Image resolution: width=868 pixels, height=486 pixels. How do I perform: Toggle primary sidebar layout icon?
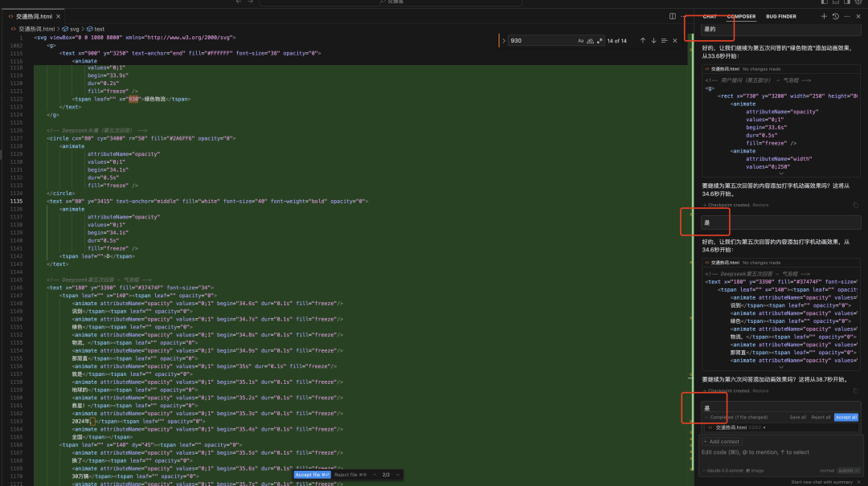(825, 2)
